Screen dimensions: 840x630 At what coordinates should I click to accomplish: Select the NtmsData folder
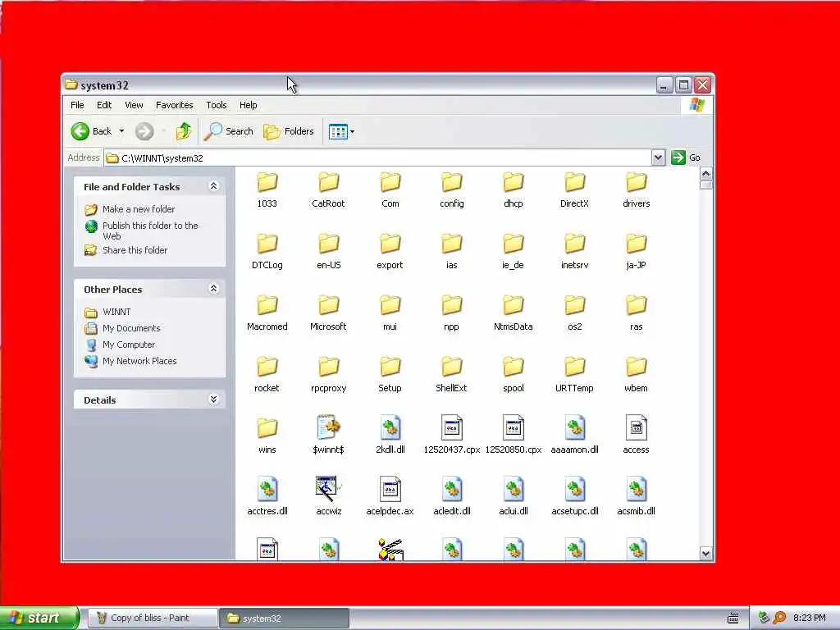point(514,313)
